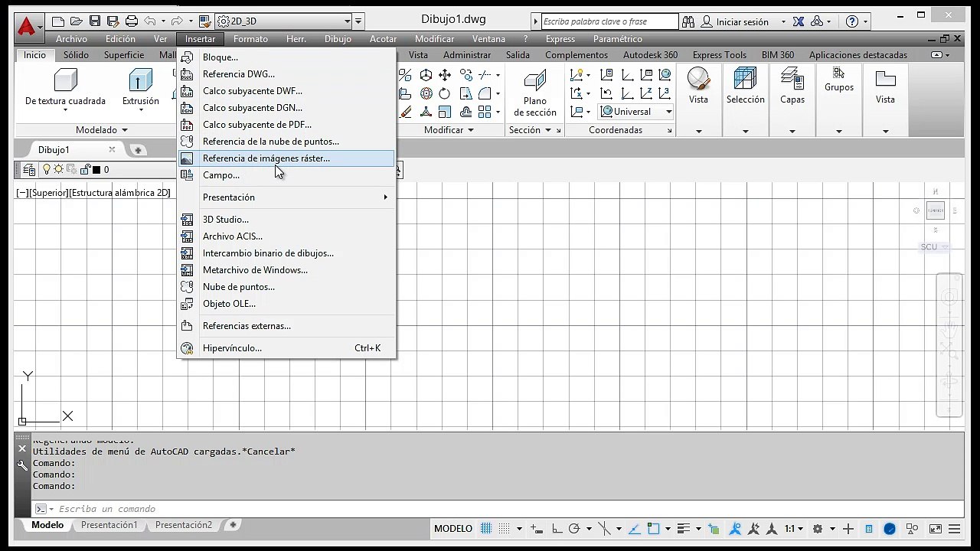The width and height of the screenshot is (980, 551).
Task: Open the Paramétrico menu
Action: [618, 39]
